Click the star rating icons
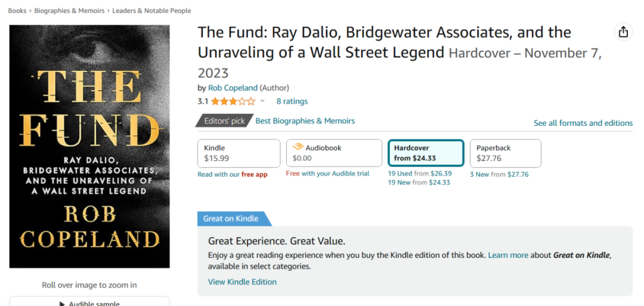Viewport: 644px width, 306px height. [x=233, y=101]
